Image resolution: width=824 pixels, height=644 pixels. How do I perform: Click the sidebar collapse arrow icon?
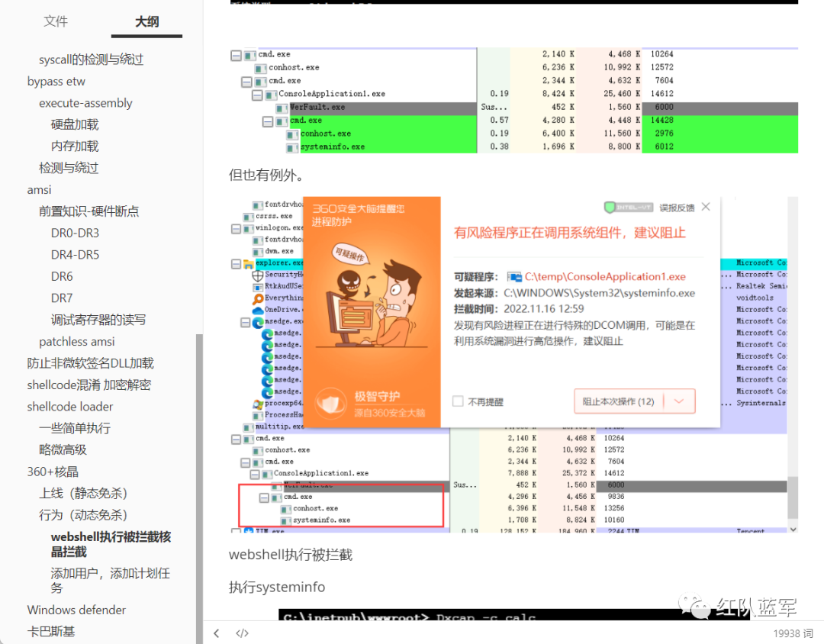(x=217, y=633)
